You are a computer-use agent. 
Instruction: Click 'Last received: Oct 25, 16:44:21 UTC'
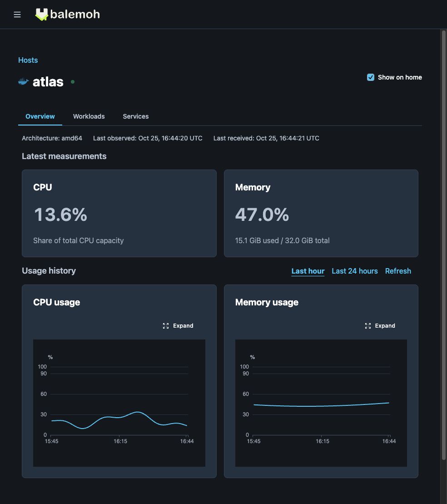coord(266,138)
